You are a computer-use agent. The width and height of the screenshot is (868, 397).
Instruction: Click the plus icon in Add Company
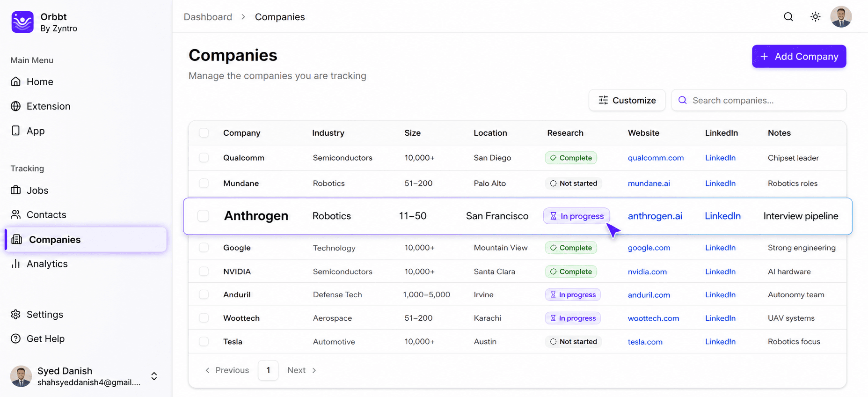click(764, 56)
